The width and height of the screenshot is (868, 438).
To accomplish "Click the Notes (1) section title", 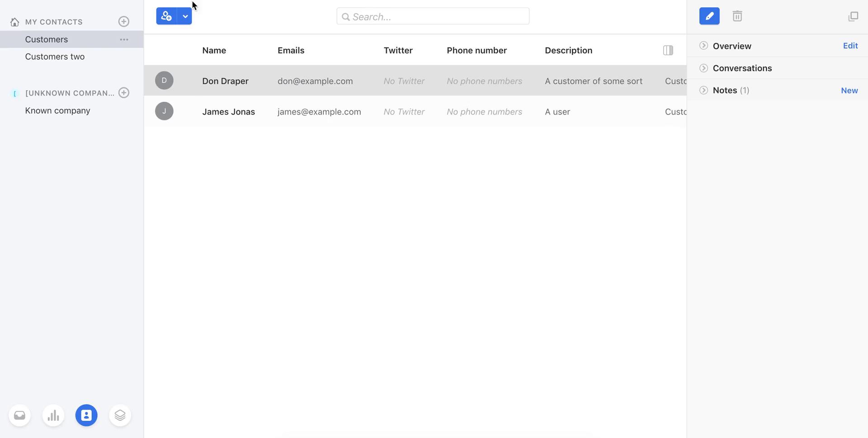I will pos(731,90).
